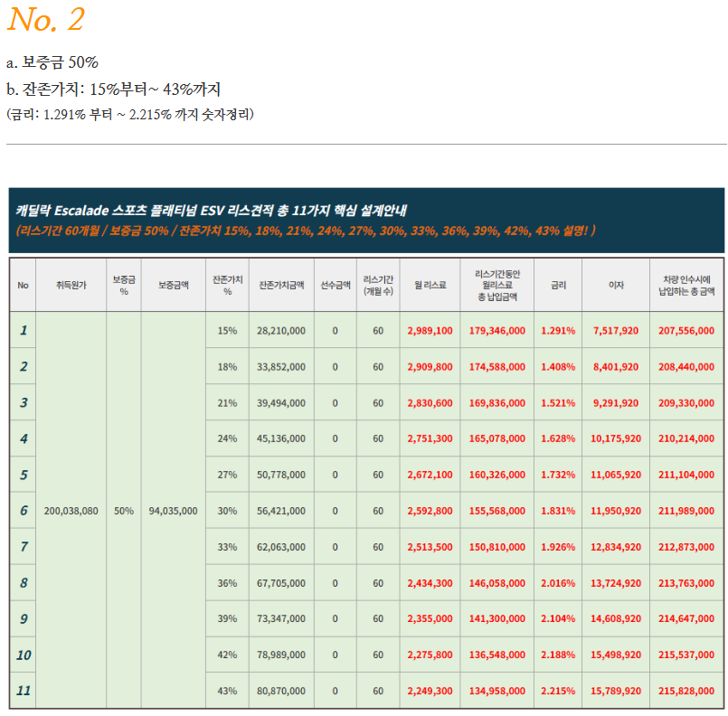The height and width of the screenshot is (716, 728).
Task: Click takeover total '213,763,000'
Action: 686,583
